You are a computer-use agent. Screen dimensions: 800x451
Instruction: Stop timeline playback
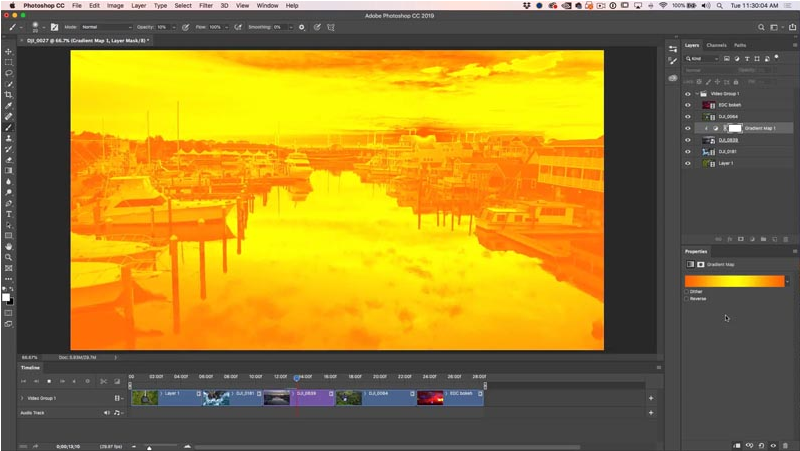click(x=49, y=381)
